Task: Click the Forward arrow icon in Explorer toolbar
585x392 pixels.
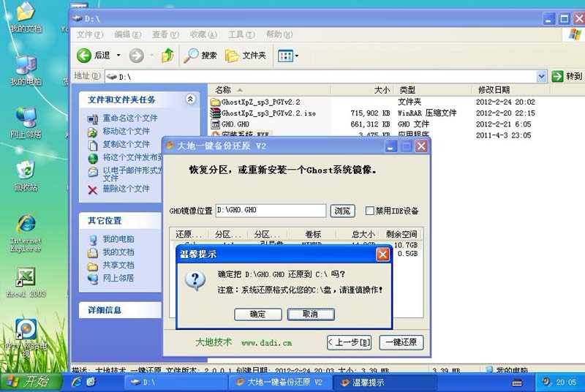Action: click(136, 56)
